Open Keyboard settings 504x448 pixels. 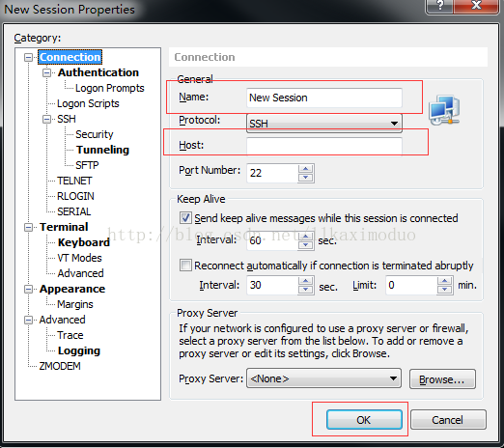pos(84,242)
